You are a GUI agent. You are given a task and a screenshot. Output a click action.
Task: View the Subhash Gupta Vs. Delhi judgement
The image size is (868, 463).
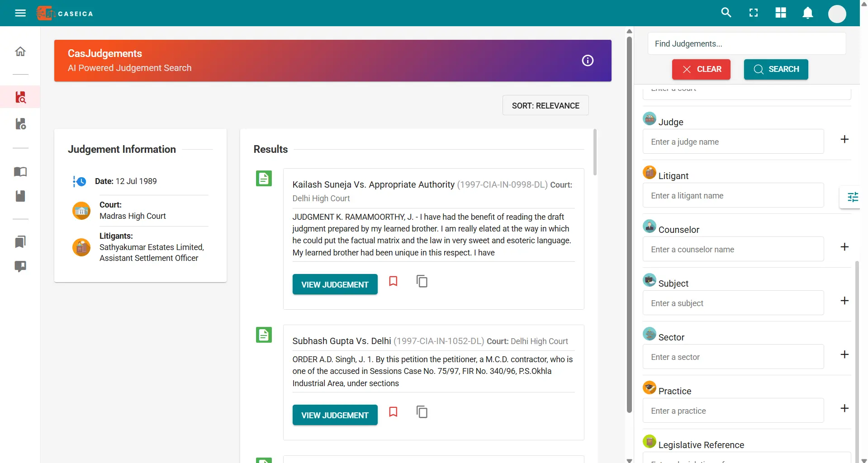tap(335, 415)
